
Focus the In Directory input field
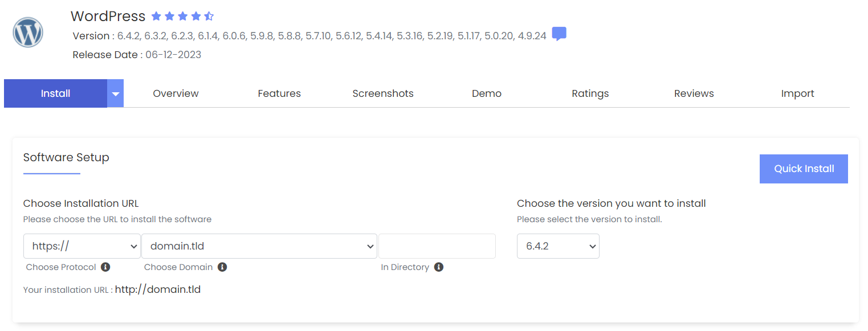pos(437,246)
